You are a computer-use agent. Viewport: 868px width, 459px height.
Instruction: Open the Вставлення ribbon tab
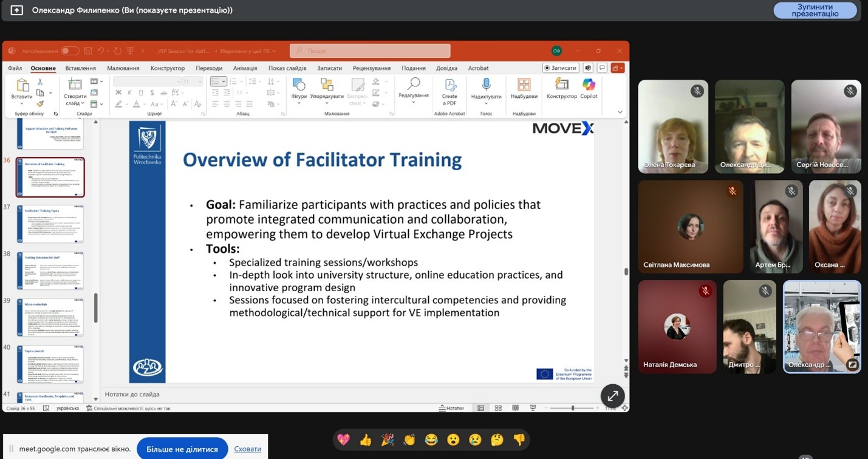click(x=80, y=68)
